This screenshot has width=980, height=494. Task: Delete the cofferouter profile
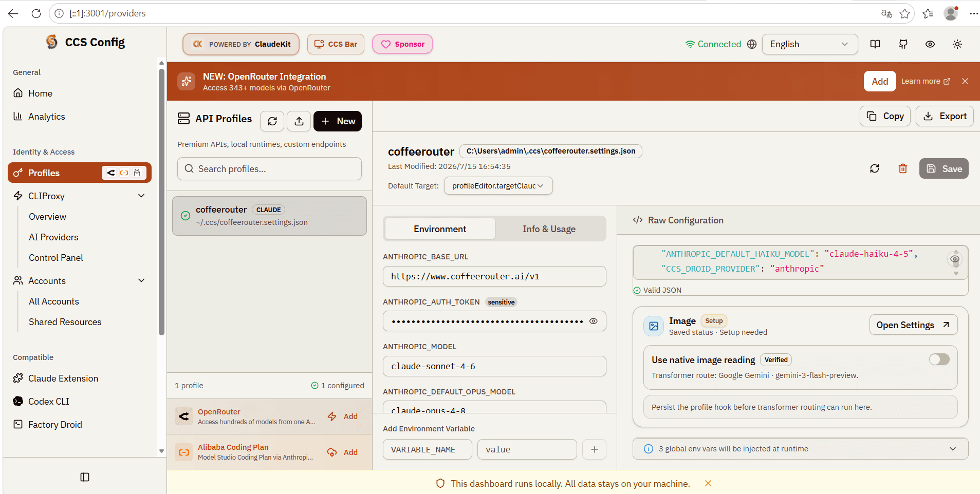click(x=903, y=168)
